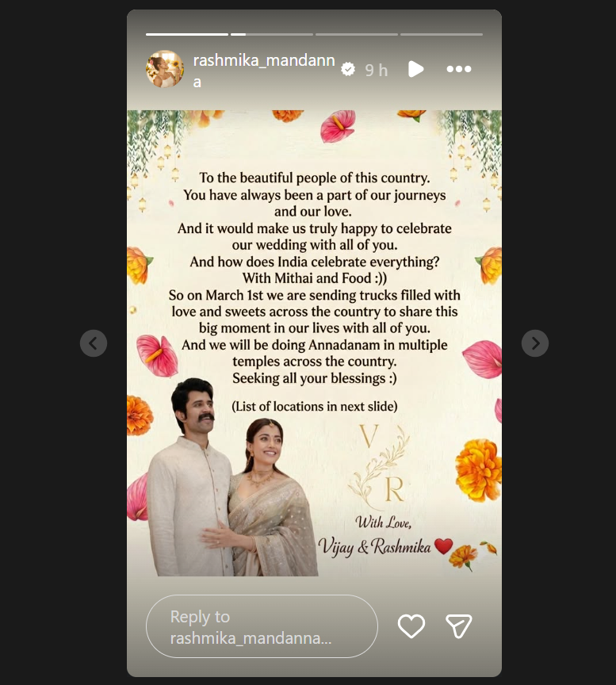Screen dimensions: 616x685
Task: Resume story with the play button
Action: (415, 69)
